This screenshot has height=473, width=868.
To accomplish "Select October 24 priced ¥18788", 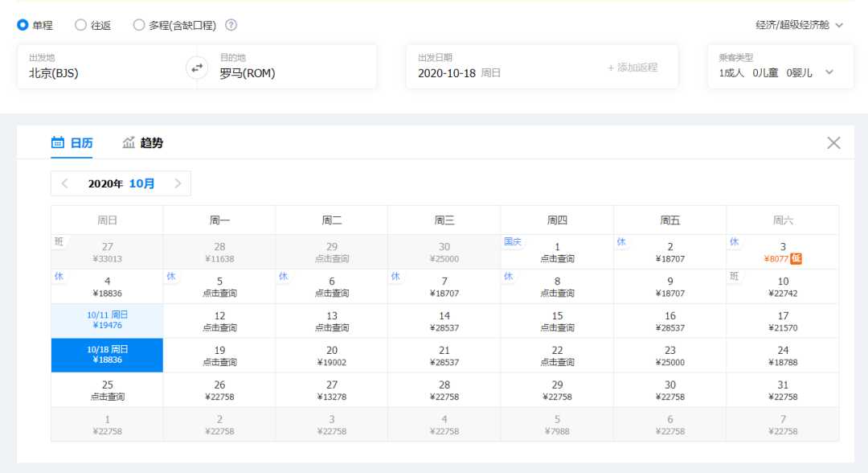I will pos(783,355).
